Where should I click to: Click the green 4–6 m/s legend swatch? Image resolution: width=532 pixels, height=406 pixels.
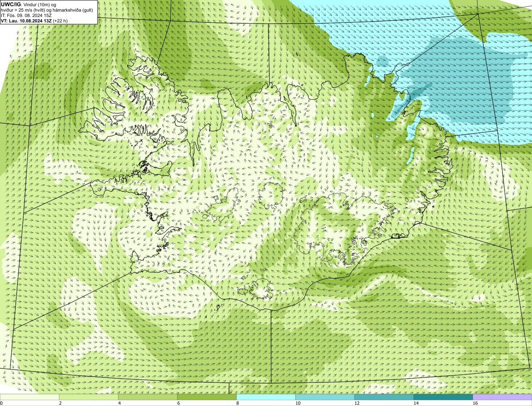tap(148, 397)
